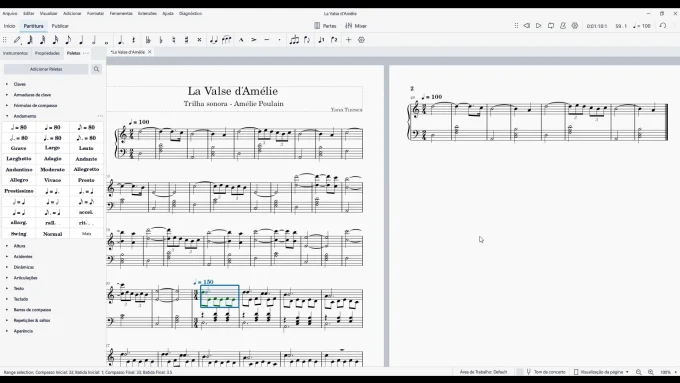Screen dimensions: 680x383
Task: Apply the natural accidental
Action: [173, 40]
